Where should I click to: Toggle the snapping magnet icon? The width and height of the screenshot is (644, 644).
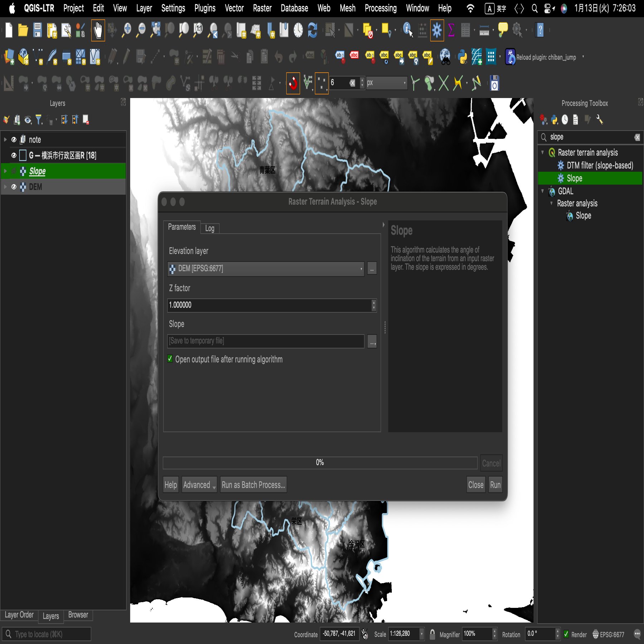(x=293, y=83)
